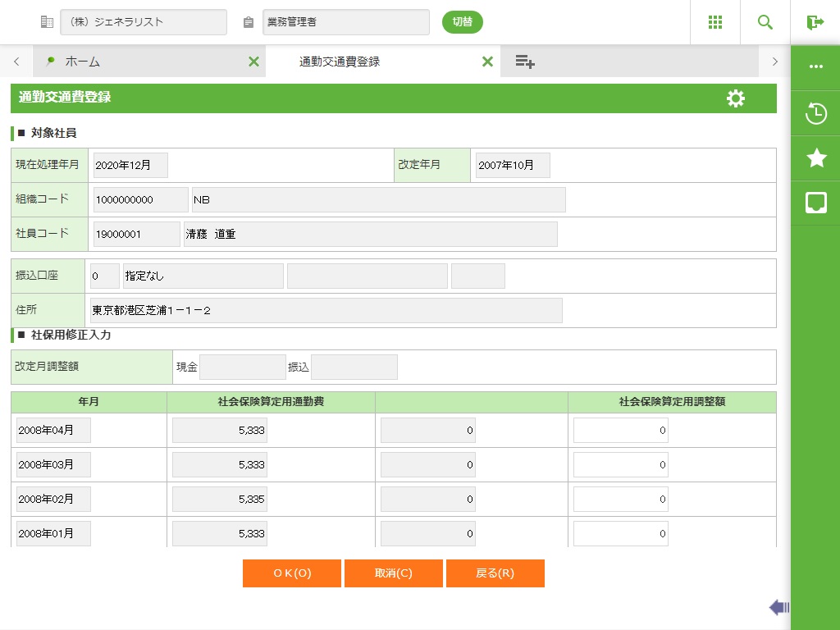This screenshot has width=840, height=630.
Task: Click 2008年04月 社会保険算定用調整額 input field
Action: pos(620,431)
